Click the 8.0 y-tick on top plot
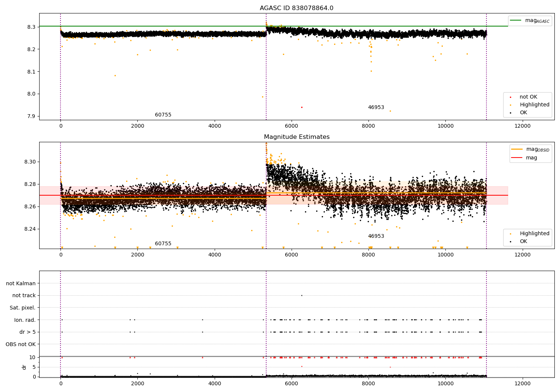The width and height of the screenshot is (560, 392). (31, 94)
